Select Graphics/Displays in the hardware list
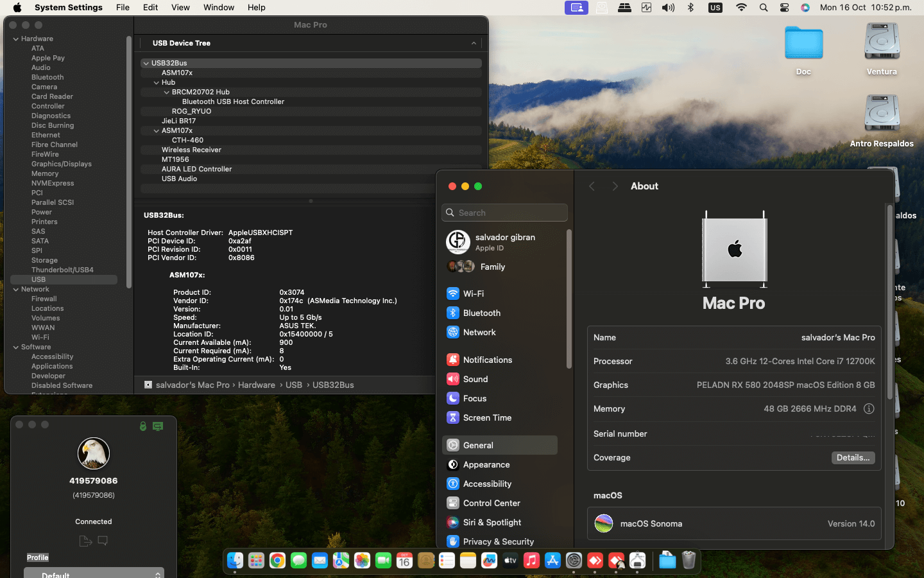This screenshot has height=578, width=924. [x=61, y=164]
